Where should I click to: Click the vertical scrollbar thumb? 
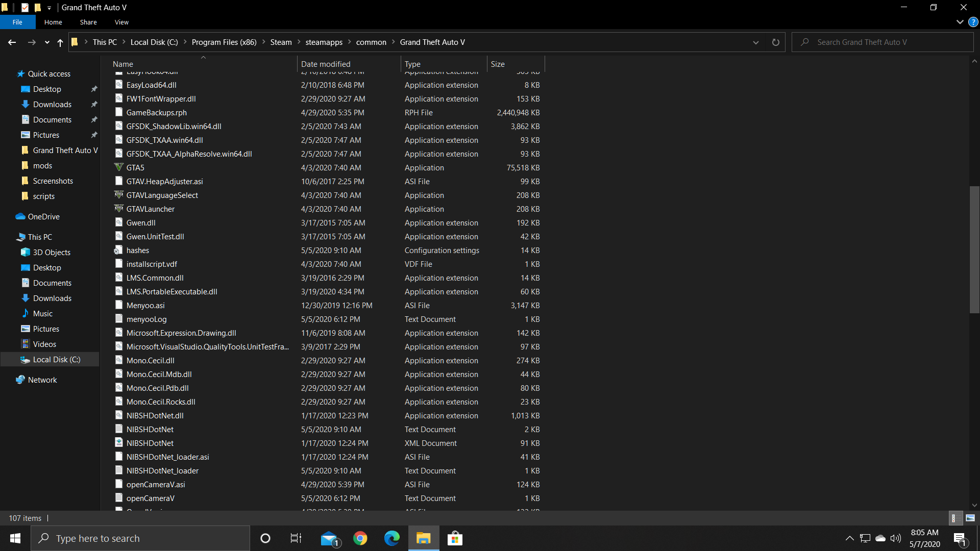click(974, 250)
